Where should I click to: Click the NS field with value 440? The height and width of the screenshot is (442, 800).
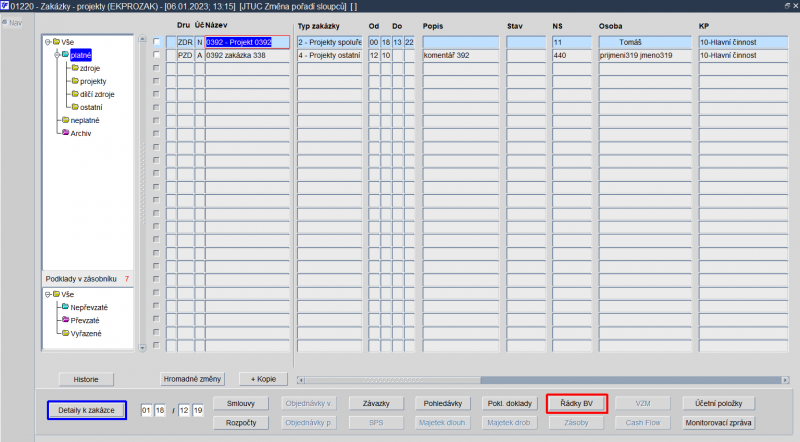pyautogui.click(x=572, y=55)
